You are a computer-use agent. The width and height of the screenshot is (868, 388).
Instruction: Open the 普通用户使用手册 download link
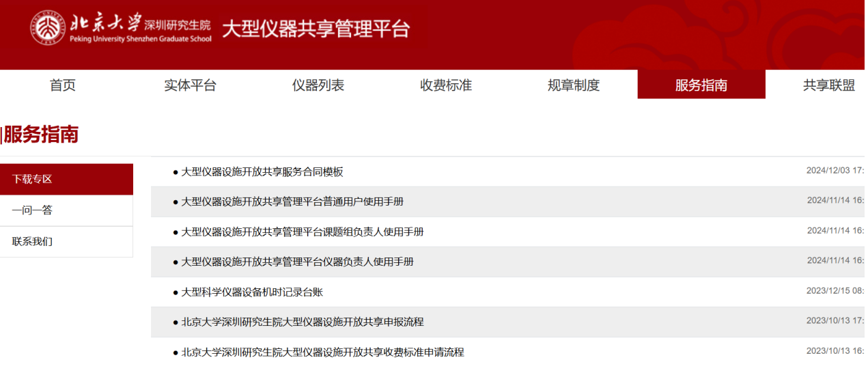[292, 202]
